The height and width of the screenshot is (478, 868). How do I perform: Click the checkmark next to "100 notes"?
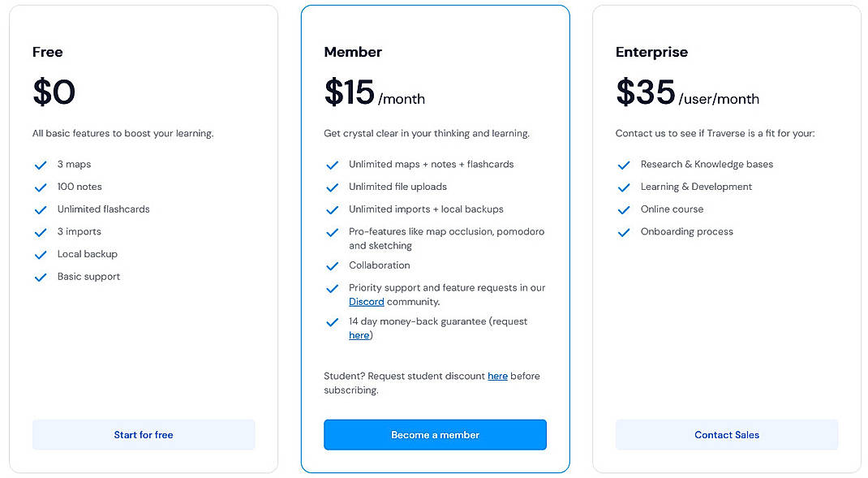[x=41, y=187]
